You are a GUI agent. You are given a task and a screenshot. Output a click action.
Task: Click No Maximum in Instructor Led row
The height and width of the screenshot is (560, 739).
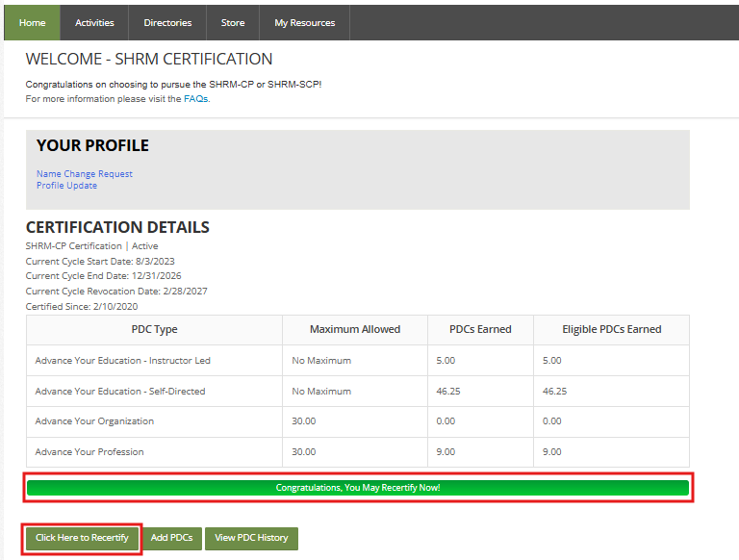tap(321, 360)
